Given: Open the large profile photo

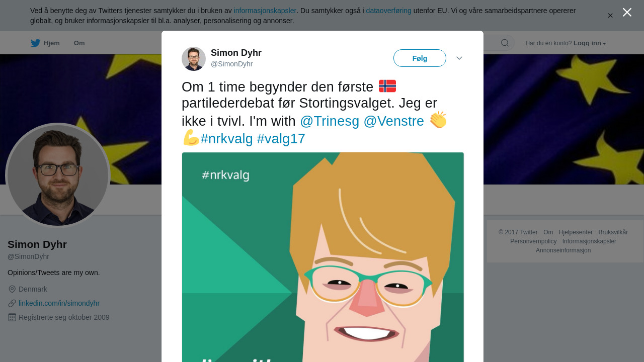Looking at the screenshot, I should [58, 175].
